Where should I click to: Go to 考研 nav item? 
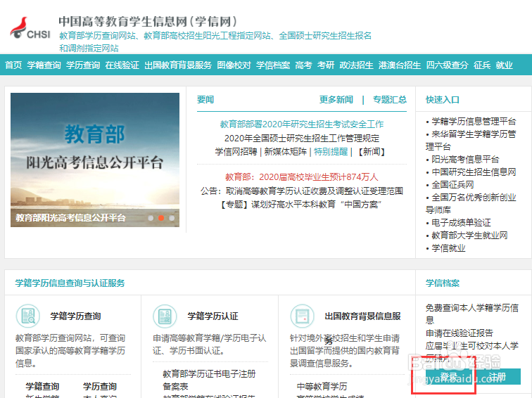pos(326,65)
